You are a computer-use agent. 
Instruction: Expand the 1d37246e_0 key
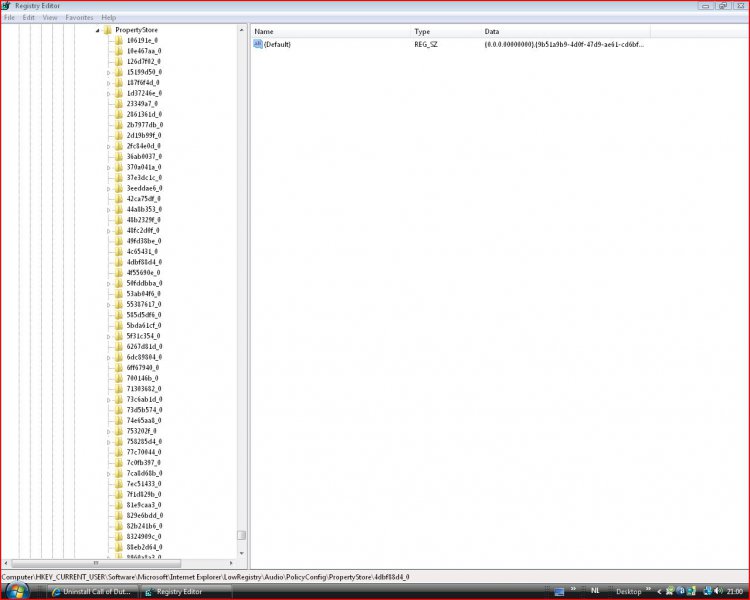109,93
